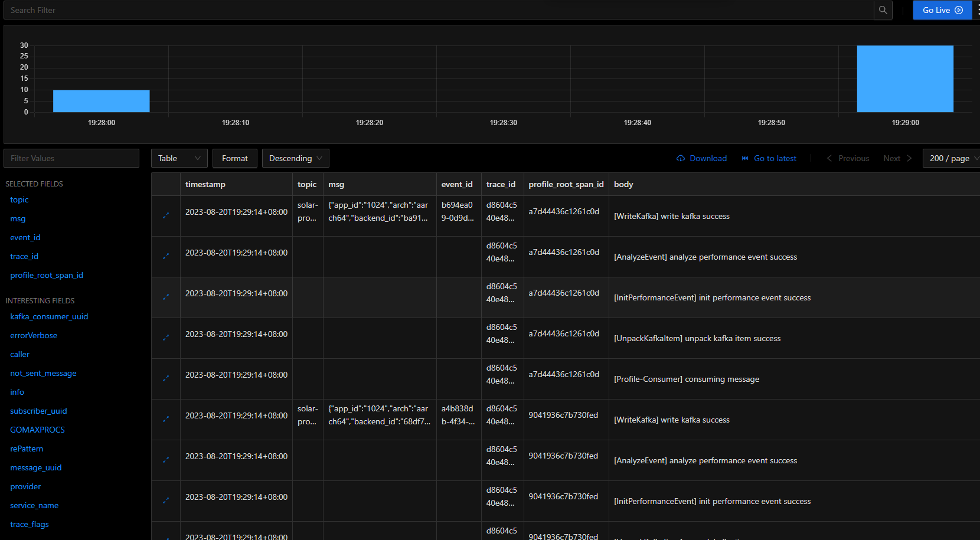Open the 200 / page size dropdown
The height and width of the screenshot is (540, 980).
(953, 158)
